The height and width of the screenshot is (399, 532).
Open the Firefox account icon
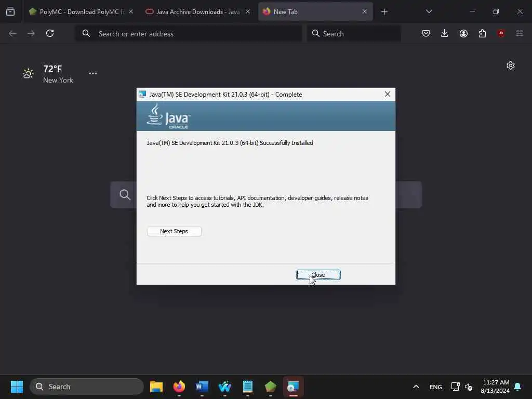point(463,33)
